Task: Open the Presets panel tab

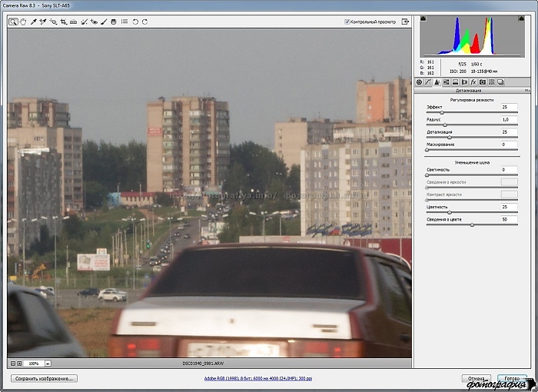Action: pyautogui.click(x=491, y=82)
